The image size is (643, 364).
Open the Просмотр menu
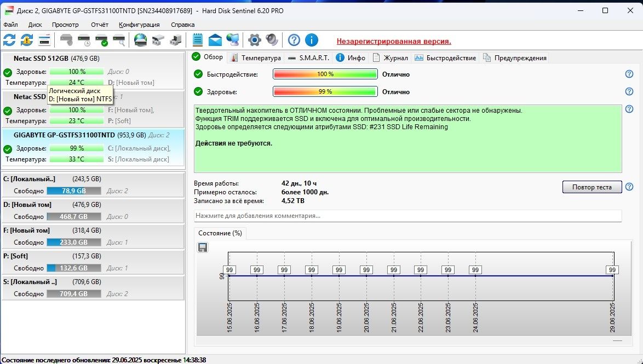tap(65, 25)
